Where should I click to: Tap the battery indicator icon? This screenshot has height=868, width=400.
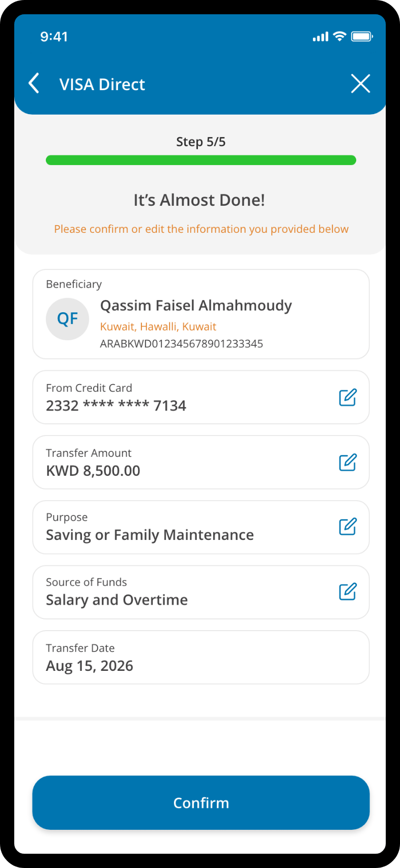[362, 36]
